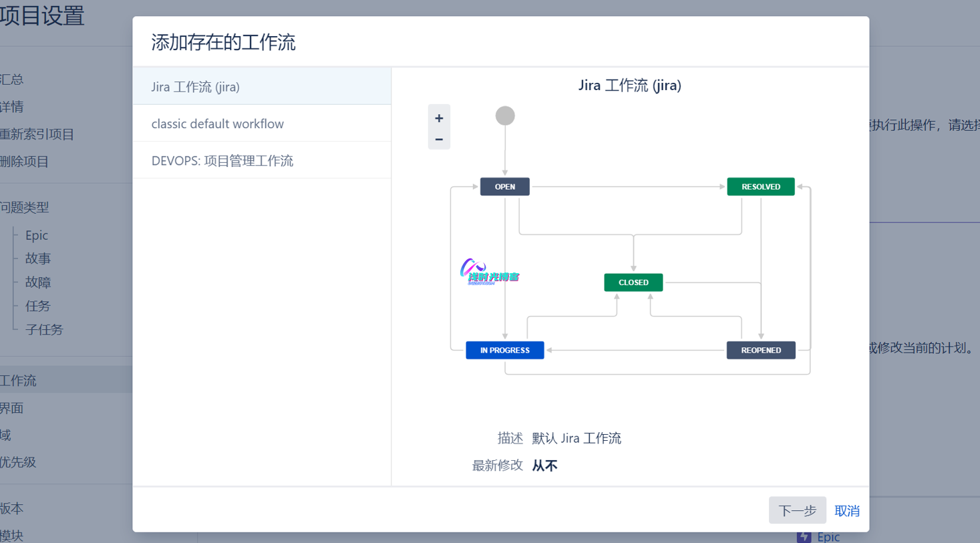Zoom in on the workflow diagram
Viewport: 980px width, 543px height.
pos(439,118)
